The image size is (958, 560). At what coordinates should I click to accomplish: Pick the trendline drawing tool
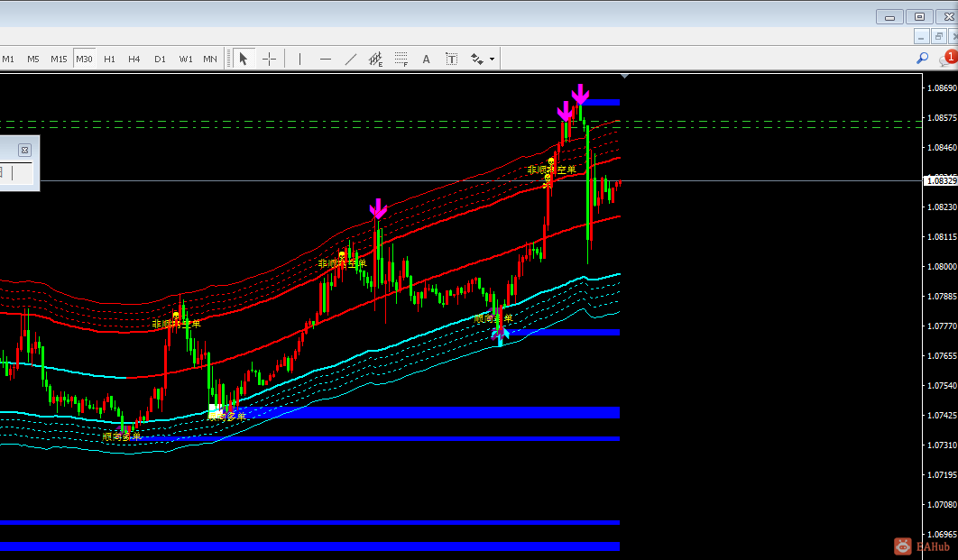click(351, 59)
